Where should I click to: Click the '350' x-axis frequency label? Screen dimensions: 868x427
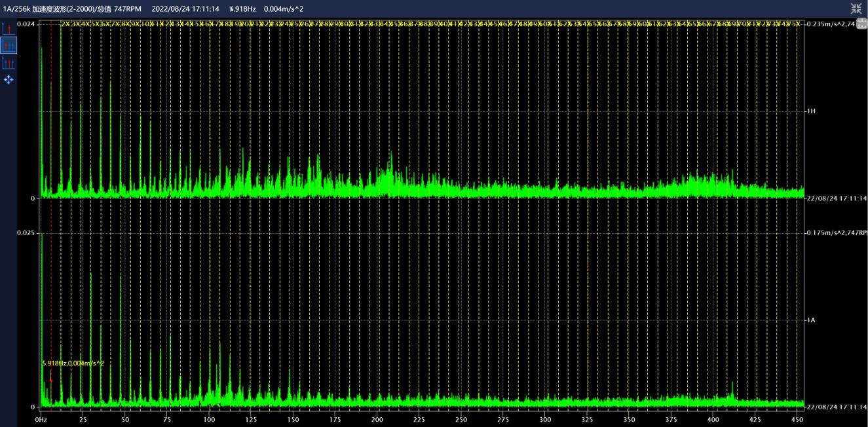[629, 419]
